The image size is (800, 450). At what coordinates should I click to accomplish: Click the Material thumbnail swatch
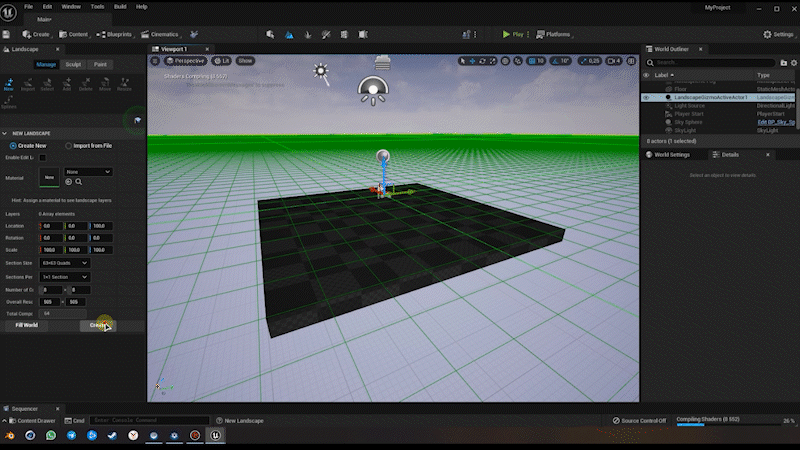click(49, 178)
